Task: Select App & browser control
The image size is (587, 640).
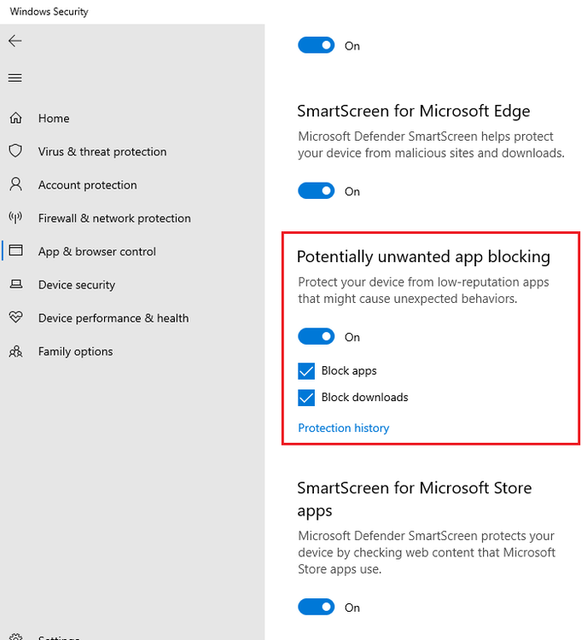Action: pyautogui.click(x=97, y=251)
